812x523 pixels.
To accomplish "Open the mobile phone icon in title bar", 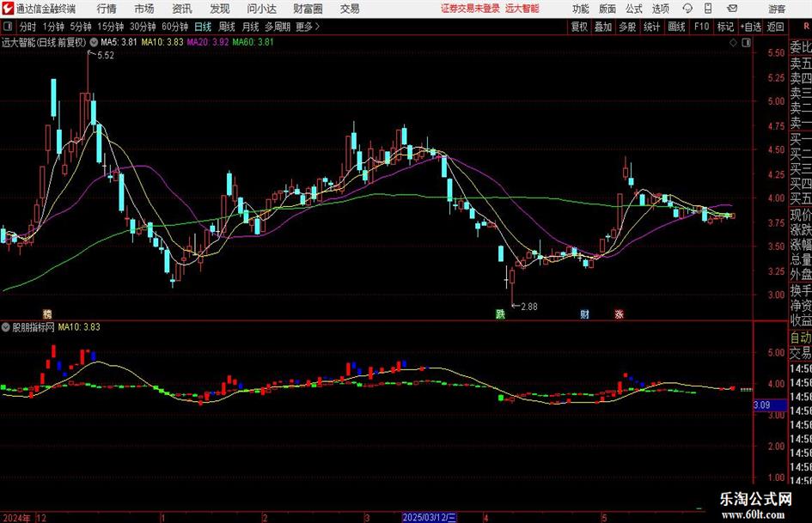I will click(708, 9).
